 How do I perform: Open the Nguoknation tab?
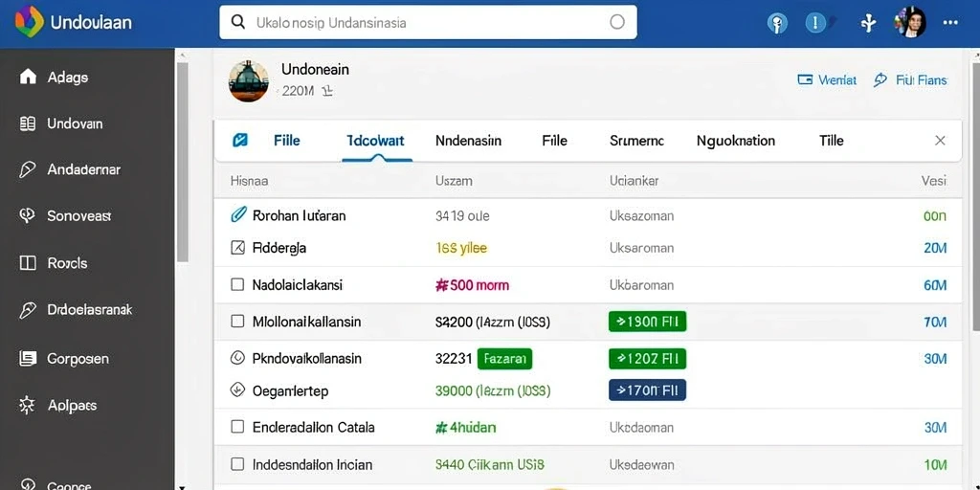pyautogui.click(x=736, y=141)
